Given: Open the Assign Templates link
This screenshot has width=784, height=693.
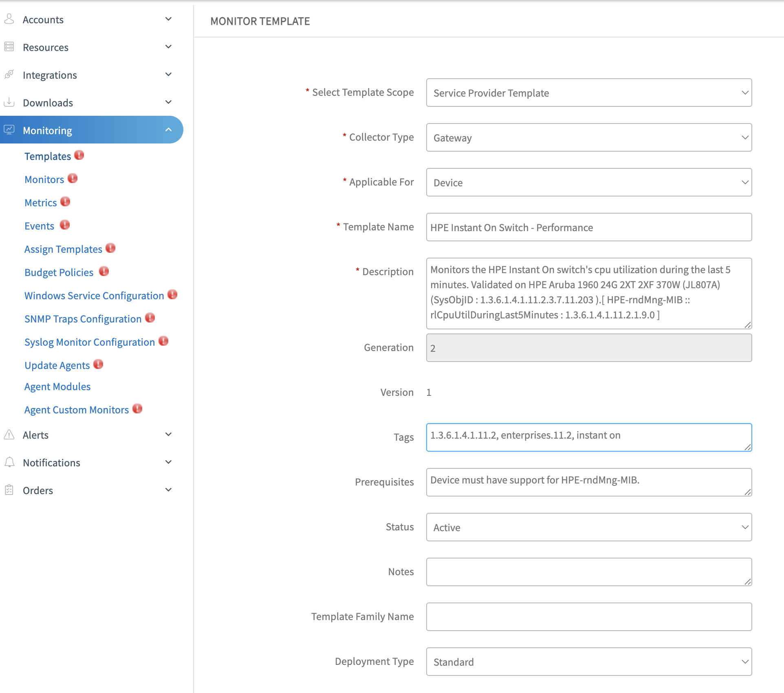Looking at the screenshot, I should (63, 249).
